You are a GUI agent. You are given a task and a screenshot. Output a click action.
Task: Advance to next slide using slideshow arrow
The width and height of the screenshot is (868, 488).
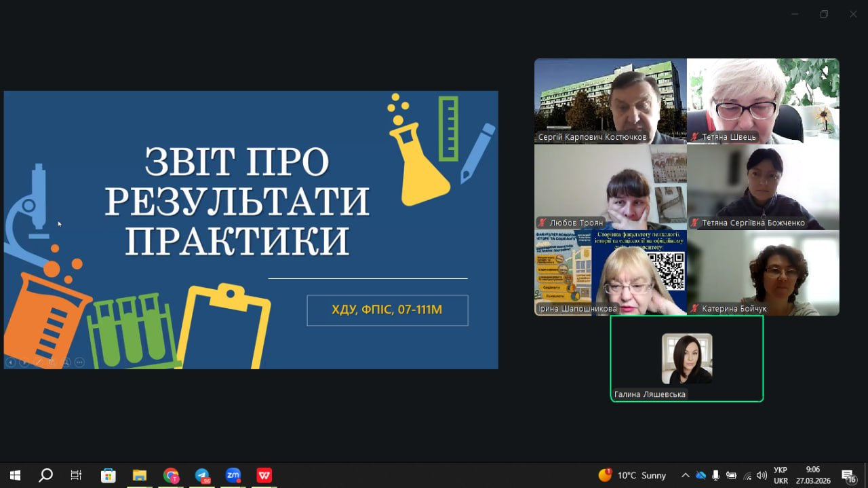[24, 362]
